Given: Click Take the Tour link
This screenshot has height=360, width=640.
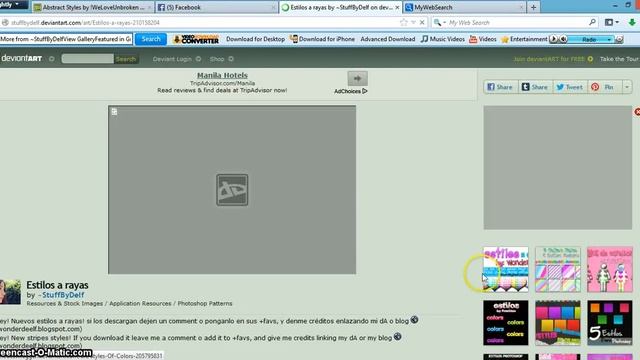Looking at the screenshot, I should tap(619, 59).
